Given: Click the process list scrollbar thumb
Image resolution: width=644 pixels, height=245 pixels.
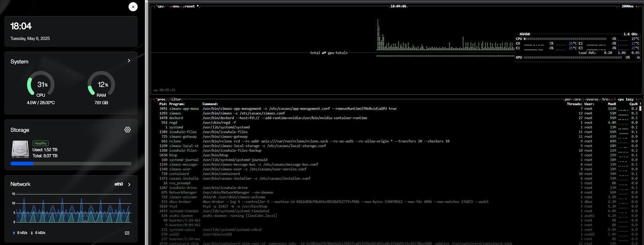Looking at the screenshot, I should coord(640,108).
